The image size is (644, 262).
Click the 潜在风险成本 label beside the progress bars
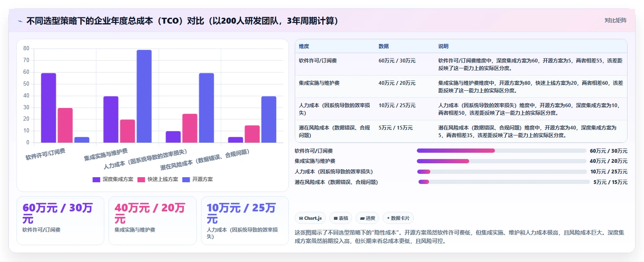[336, 182]
